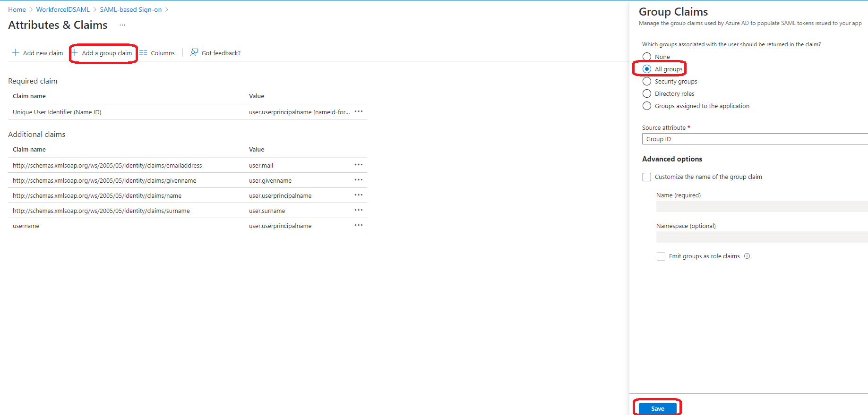The width and height of the screenshot is (868, 415).
Task: Select Groups assigned to the application option
Action: pos(647,106)
